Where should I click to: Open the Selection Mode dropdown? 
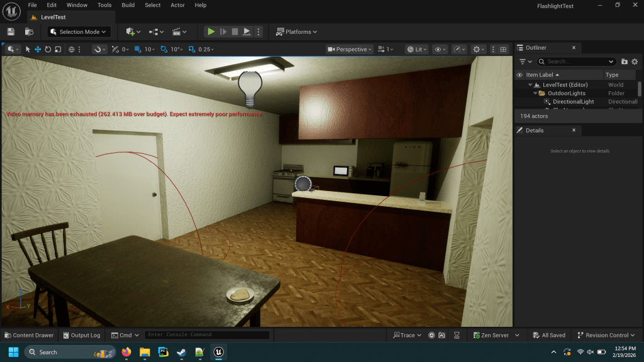coord(79,31)
